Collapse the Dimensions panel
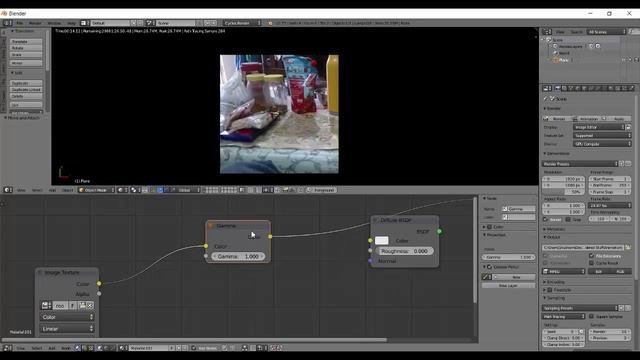This screenshot has height=360, width=640. [557, 153]
